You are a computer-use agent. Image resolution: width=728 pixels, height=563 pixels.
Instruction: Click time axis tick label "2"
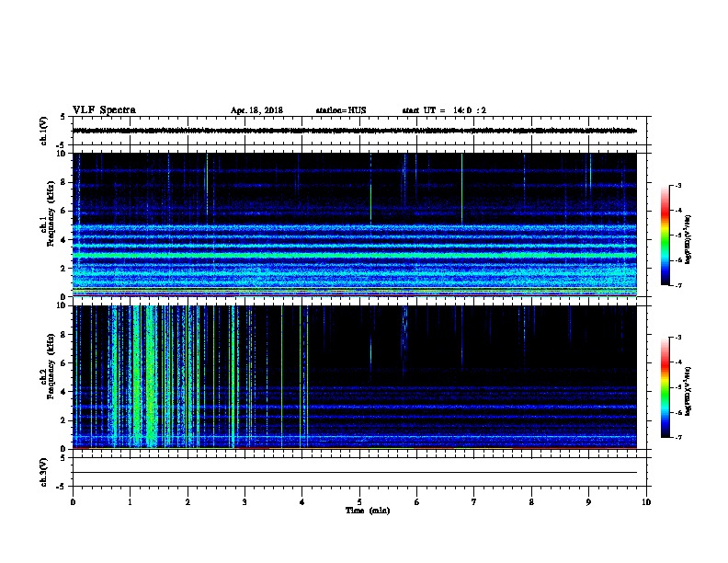click(x=188, y=502)
